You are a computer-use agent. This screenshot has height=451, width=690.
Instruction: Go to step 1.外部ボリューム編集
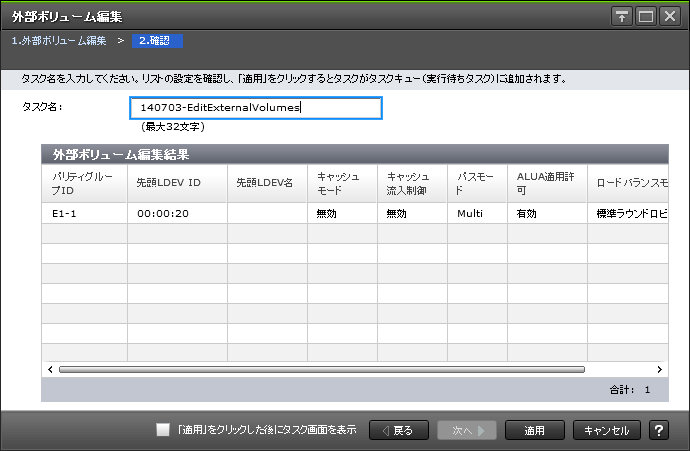59,41
